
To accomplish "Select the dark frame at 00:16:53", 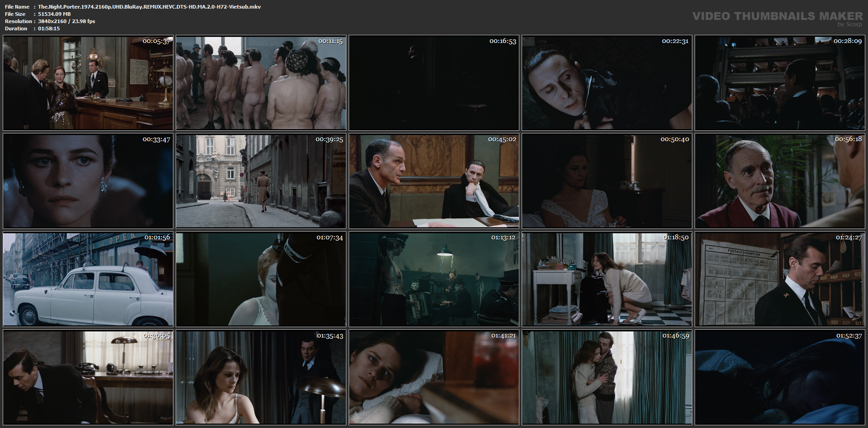I will click(434, 83).
